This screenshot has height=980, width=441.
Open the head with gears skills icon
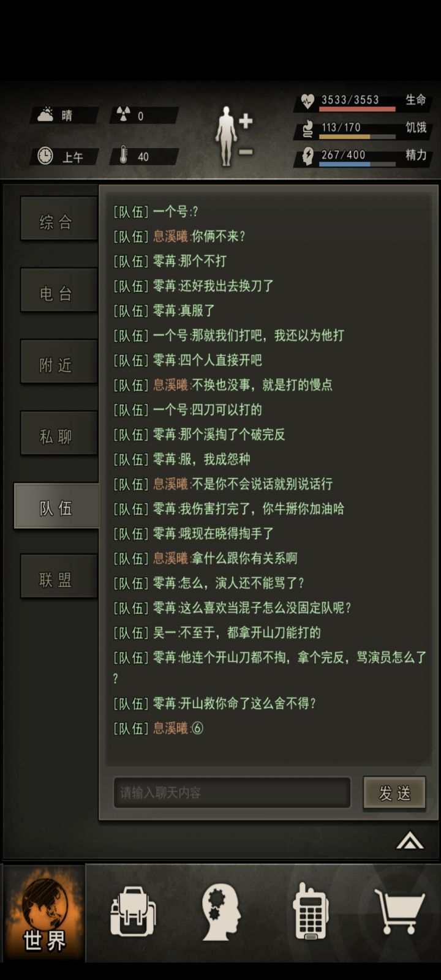tap(221, 911)
